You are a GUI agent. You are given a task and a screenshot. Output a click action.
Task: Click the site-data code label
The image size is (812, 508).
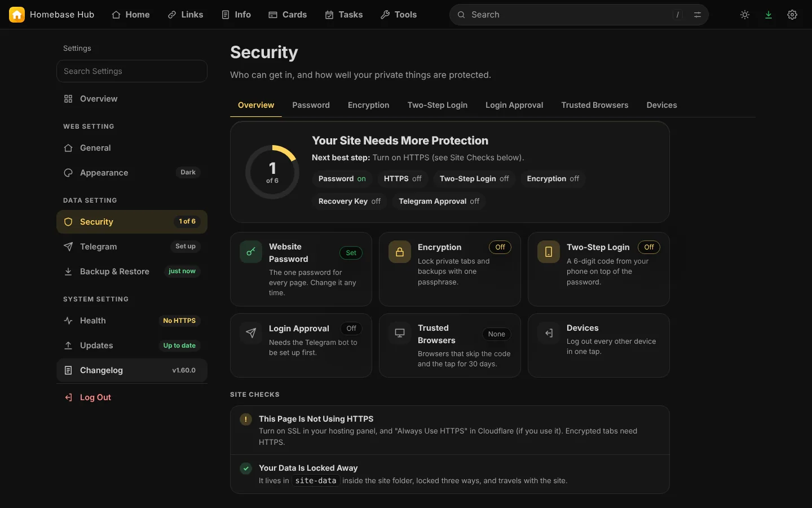(x=316, y=481)
